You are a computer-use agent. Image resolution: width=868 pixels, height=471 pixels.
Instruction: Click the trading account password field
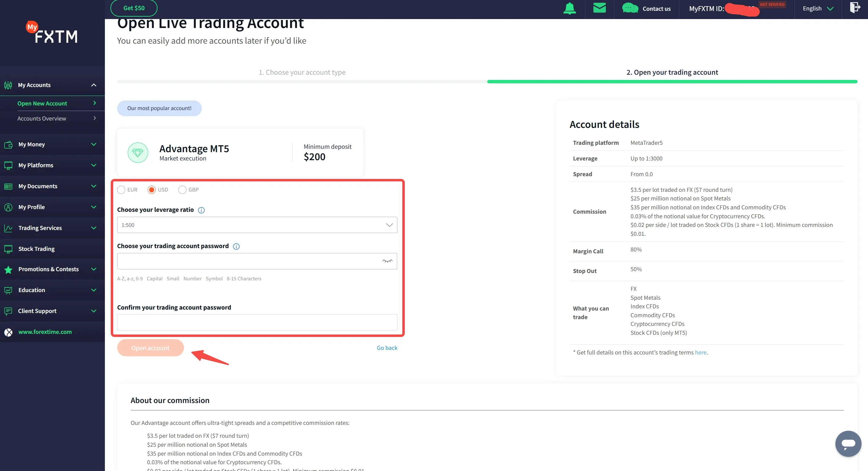pos(257,261)
